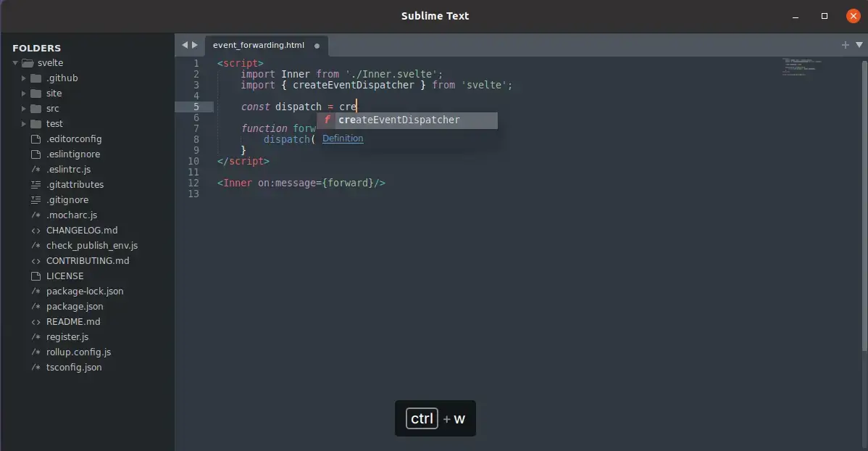868x451 pixels.
Task: Click the package-lock.json file icon
Action: 36,291
